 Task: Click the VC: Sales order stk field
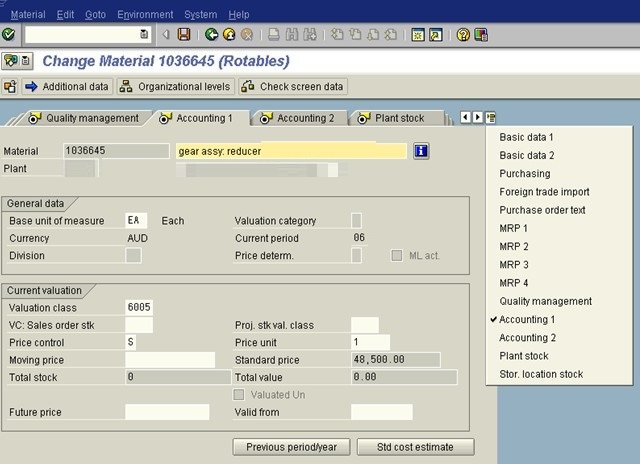[139, 325]
